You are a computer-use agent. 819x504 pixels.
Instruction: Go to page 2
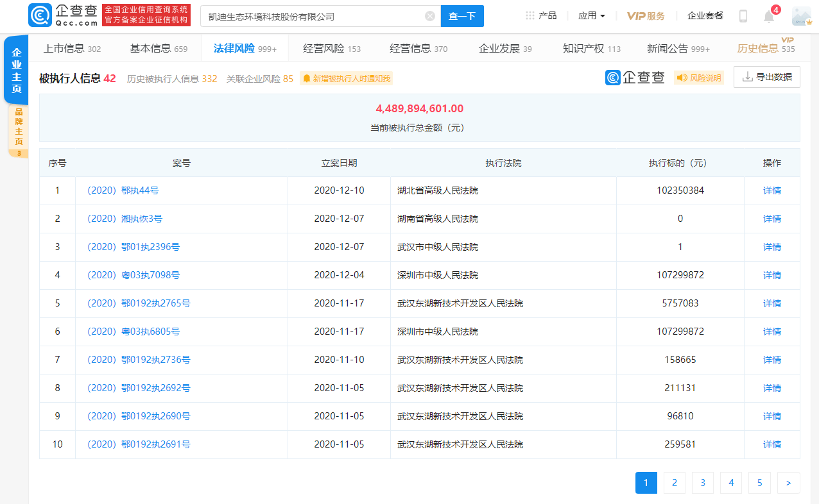(675, 483)
